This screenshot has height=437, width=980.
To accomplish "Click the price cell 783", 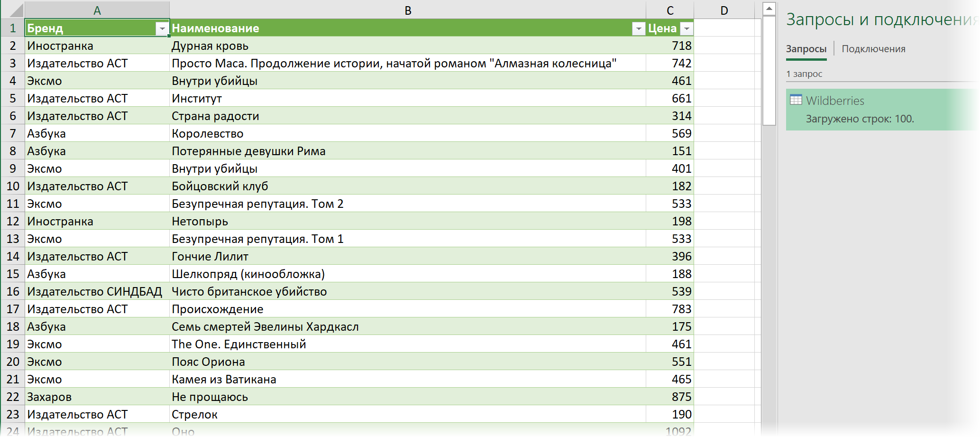I will pos(670,309).
